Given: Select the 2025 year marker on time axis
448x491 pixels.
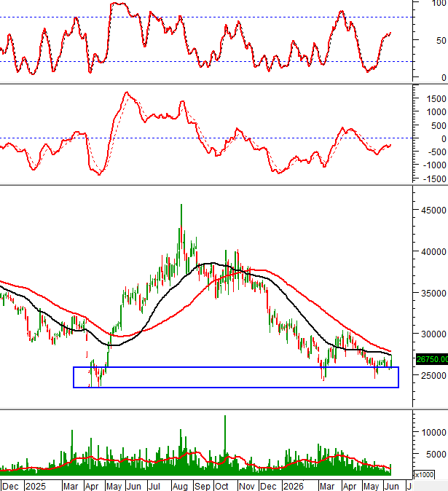Looking at the screenshot, I should point(36,487).
